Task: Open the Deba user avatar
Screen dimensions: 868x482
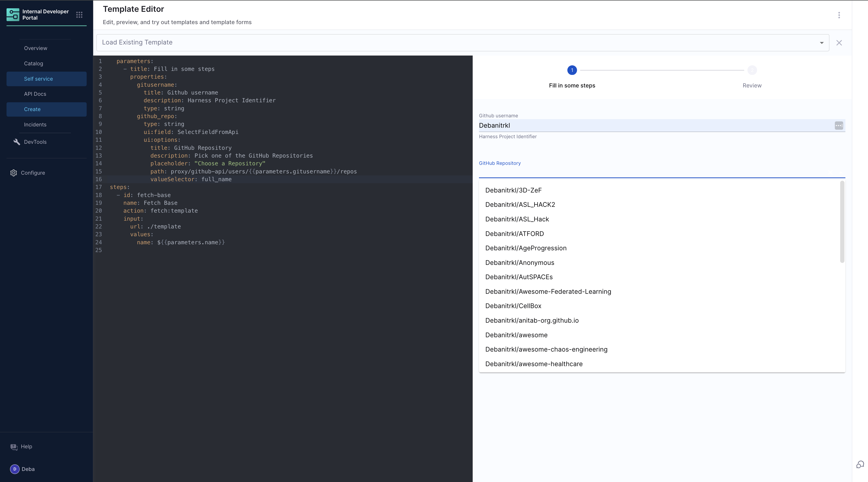Action: pyautogui.click(x=15, y=469)
